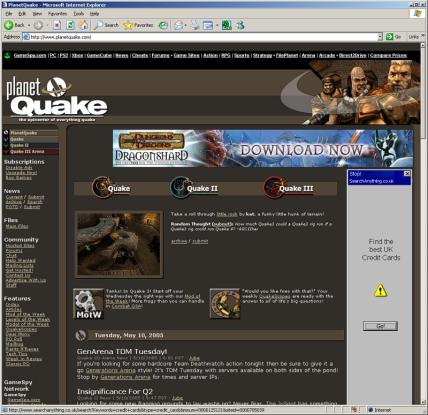The image size is (428, 415).
Task: Go to the Home page icon
Action: [x=84, y=25]
